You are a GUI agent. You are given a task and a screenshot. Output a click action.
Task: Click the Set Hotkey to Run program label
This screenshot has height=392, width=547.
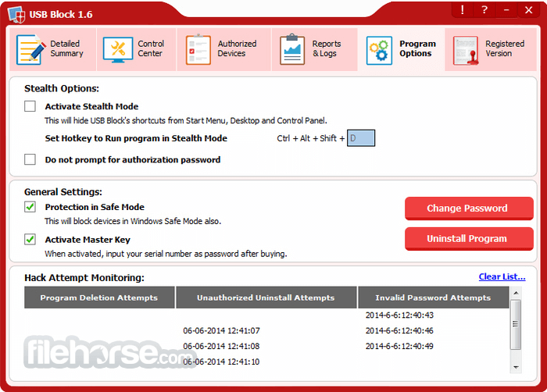(x=136, y=138)
